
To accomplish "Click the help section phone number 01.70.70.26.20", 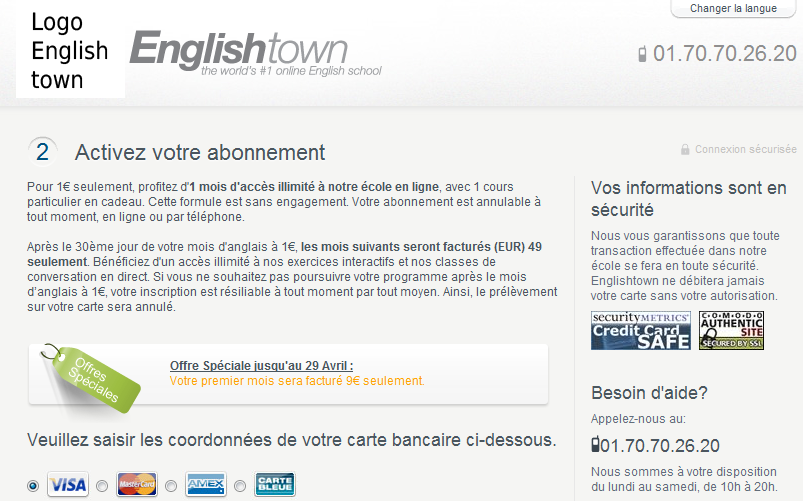I will pyautogui.click(x=660, y=446).
